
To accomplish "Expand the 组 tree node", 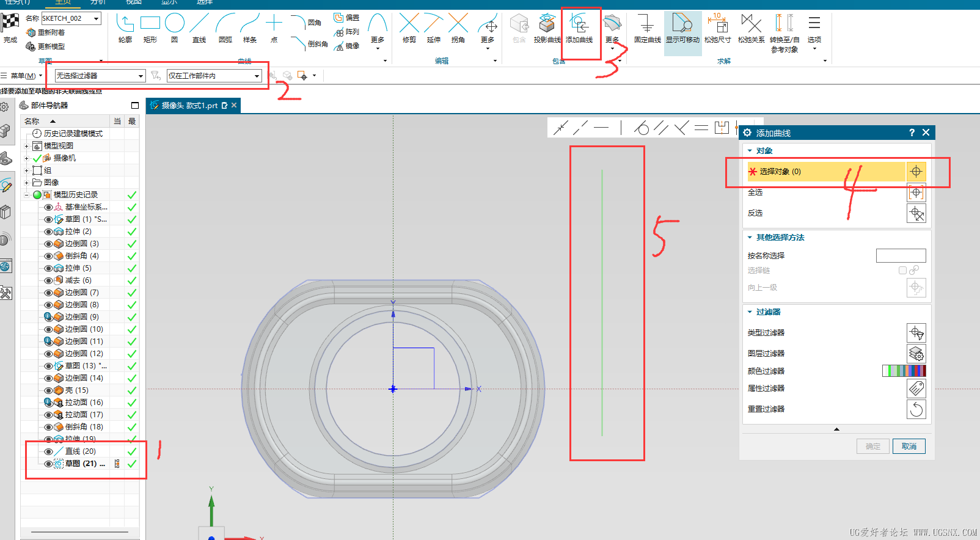I will tap(26, 170).
